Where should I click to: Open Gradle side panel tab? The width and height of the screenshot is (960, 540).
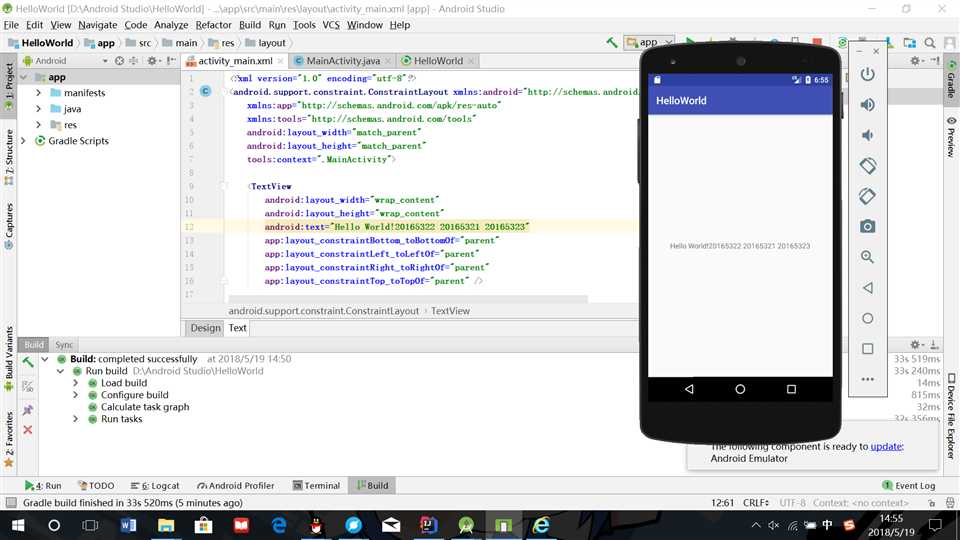[951, 79]
